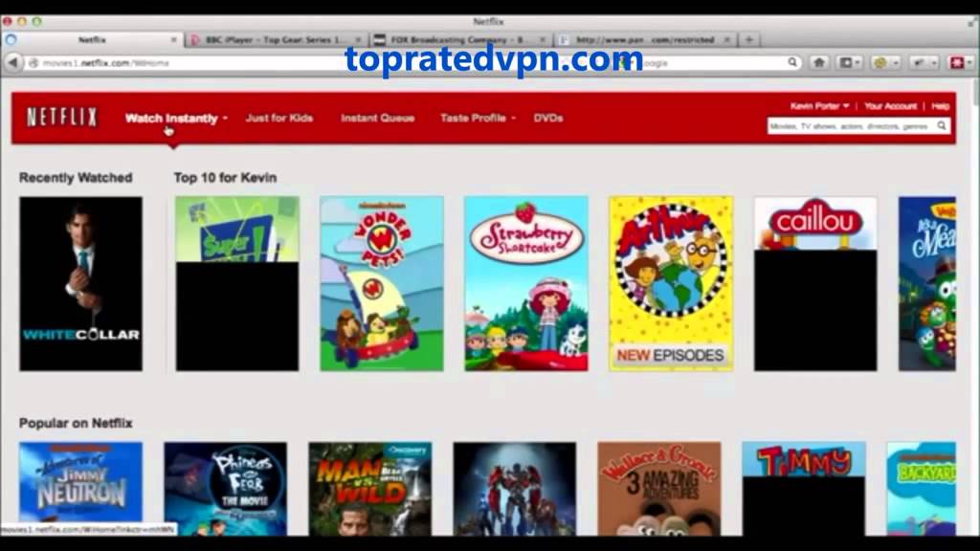The image size is (980, 551).
Task: Open the Super Why thumbnail
Action: point(237,283)
